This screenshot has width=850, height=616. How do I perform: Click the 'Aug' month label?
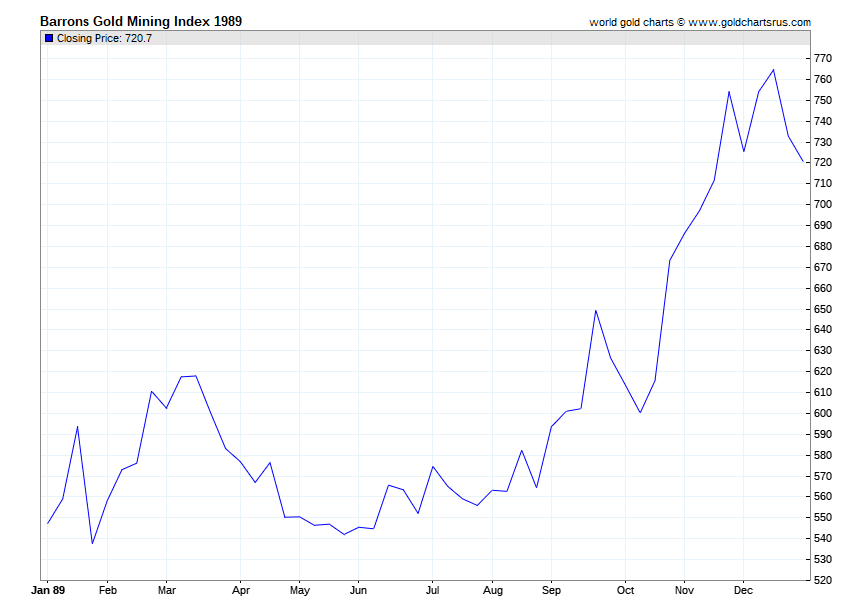pos(491,590)
